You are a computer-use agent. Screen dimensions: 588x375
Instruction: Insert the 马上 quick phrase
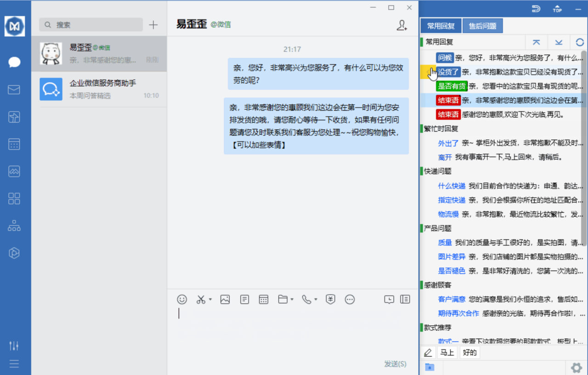pyautogui.click(x=447, y=353)
